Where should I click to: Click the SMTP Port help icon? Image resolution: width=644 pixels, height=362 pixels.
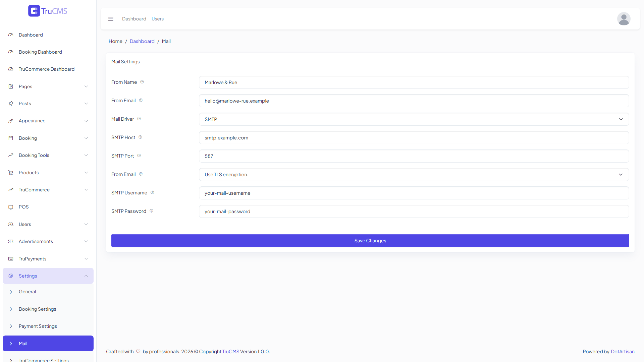click(139, 156)
